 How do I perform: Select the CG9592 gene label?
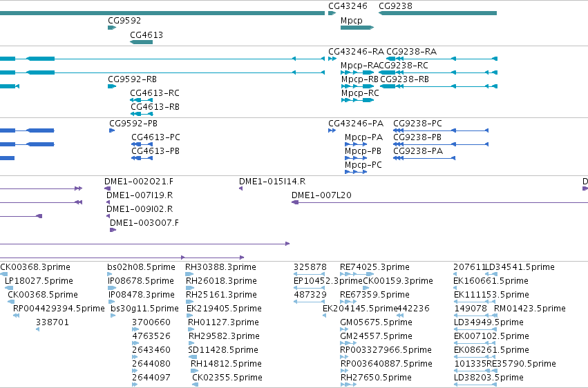(x=124, y=21)
